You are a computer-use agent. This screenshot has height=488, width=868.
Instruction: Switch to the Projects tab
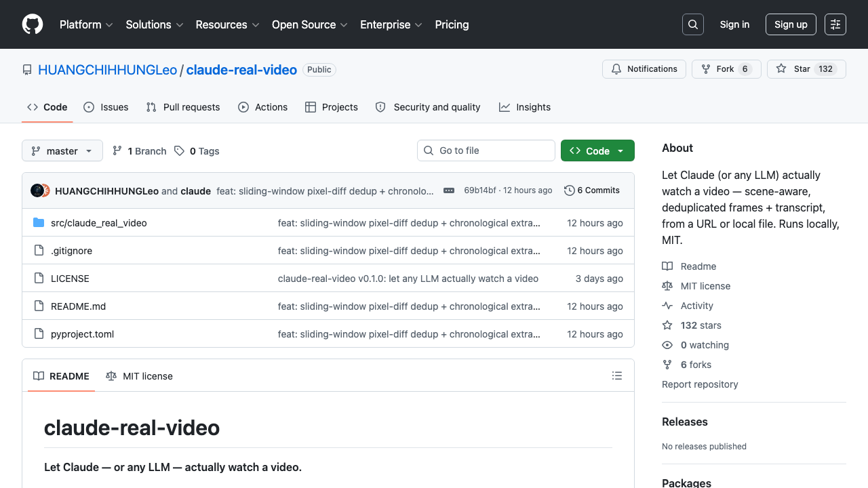(x=332, y=107)
